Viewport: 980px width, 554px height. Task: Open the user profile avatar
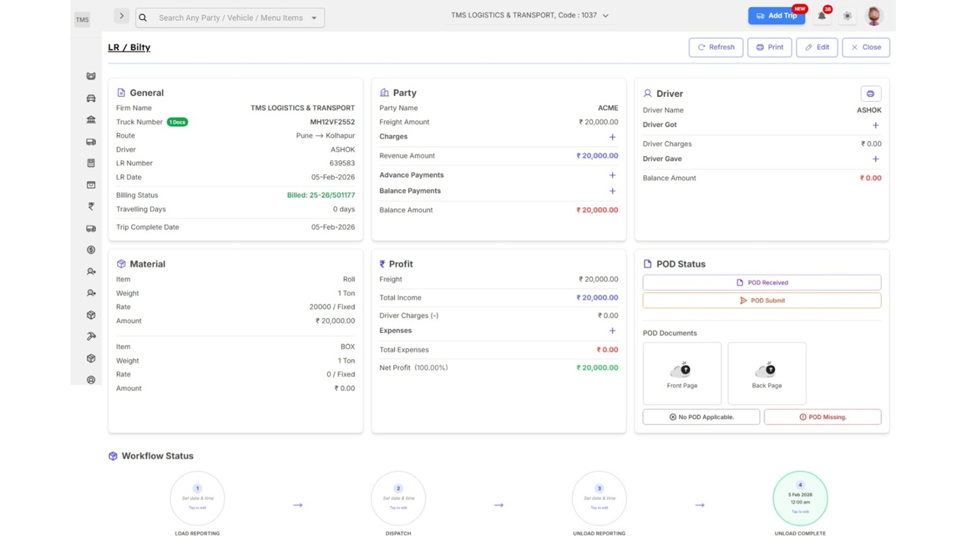tap(874, 16)
